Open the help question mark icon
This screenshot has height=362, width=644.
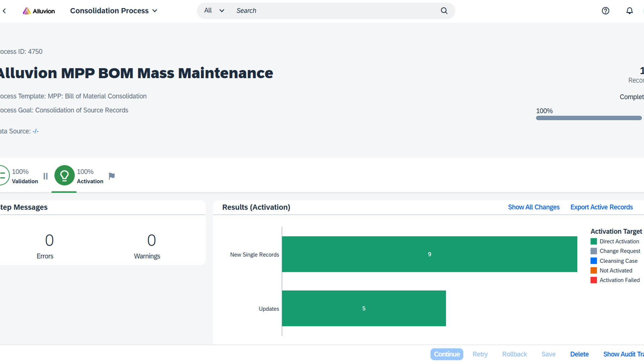[x=605, y=11]
